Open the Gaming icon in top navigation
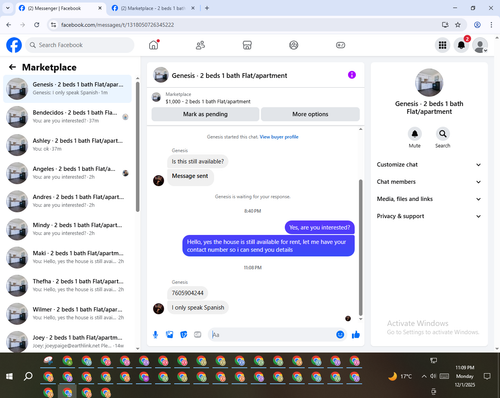The image size is (500, 398). [x=340, y=45]
